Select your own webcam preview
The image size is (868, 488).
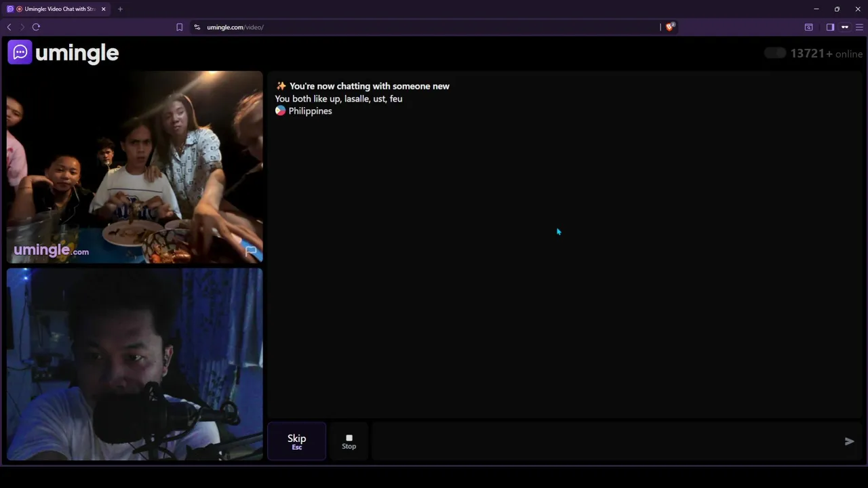pos(134,364)
